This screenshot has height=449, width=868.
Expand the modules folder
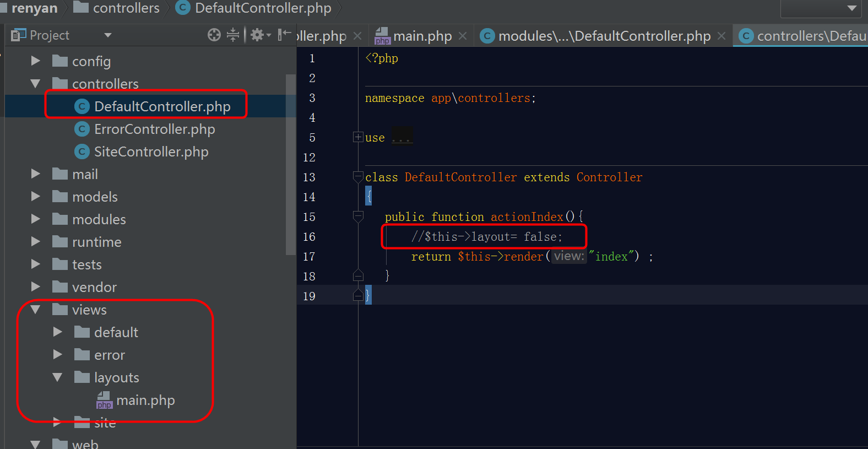(x=36, y=219)
